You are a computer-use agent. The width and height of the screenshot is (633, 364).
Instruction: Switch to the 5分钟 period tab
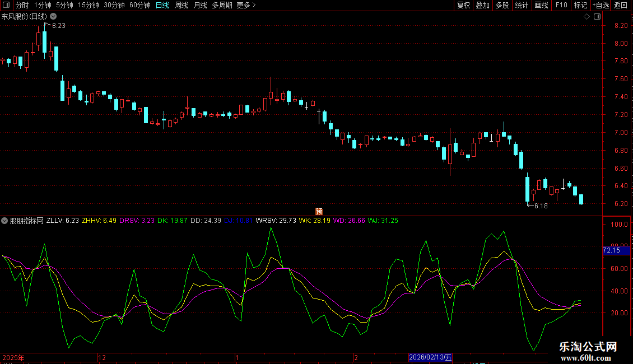point(64,6)
